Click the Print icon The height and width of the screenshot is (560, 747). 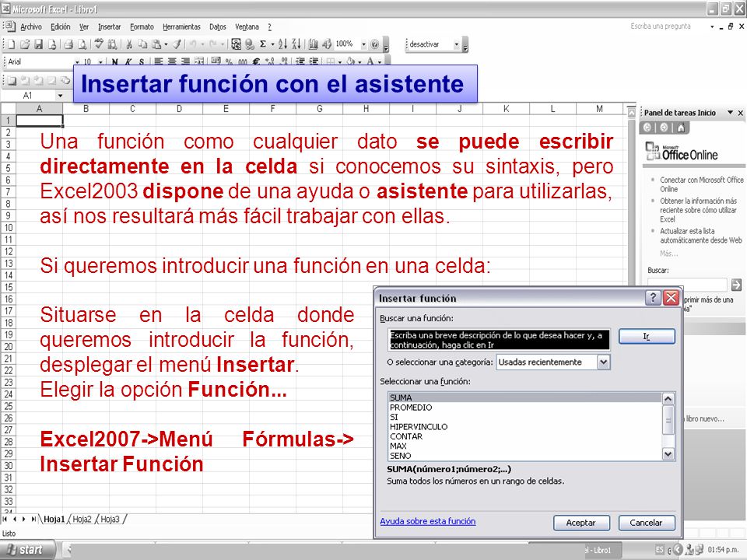[68, 44]
